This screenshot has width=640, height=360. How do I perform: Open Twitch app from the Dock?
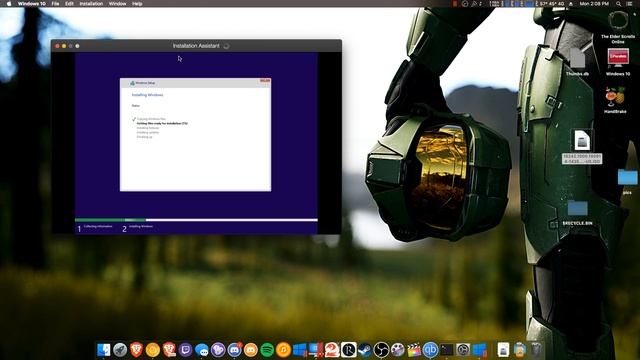tap(185, 350)
